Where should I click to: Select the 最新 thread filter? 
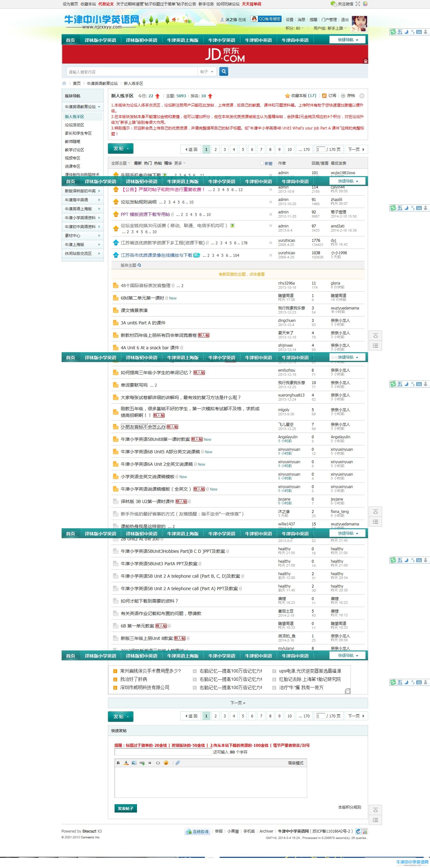(x=138, y=163)
